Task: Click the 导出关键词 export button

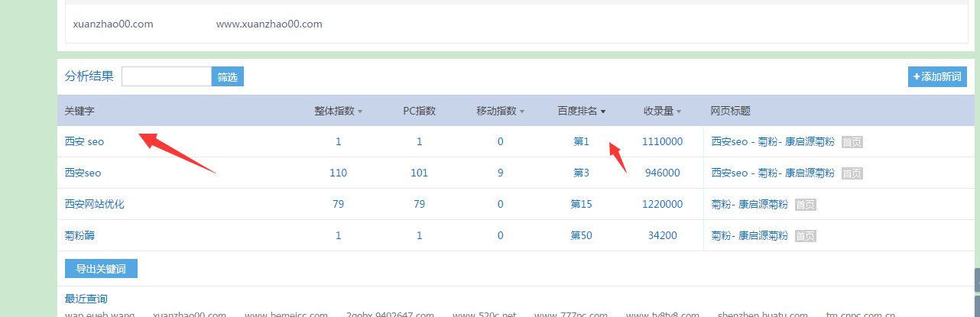Action: 101,269
